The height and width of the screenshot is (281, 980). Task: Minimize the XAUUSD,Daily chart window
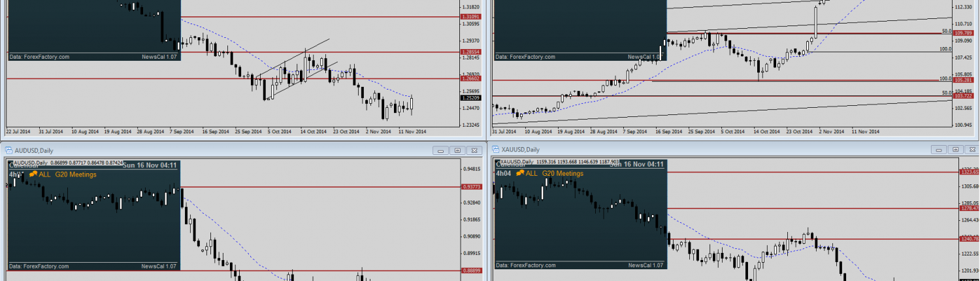(x=939, y=150)
